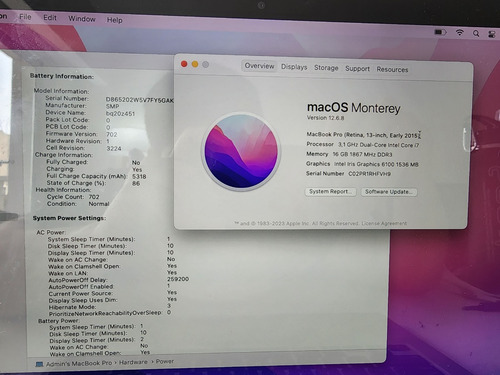Click the MacBook icon in the path bar
Image resolution: width=500 pixels, height=375 pixels.
[x=39, y=364]
